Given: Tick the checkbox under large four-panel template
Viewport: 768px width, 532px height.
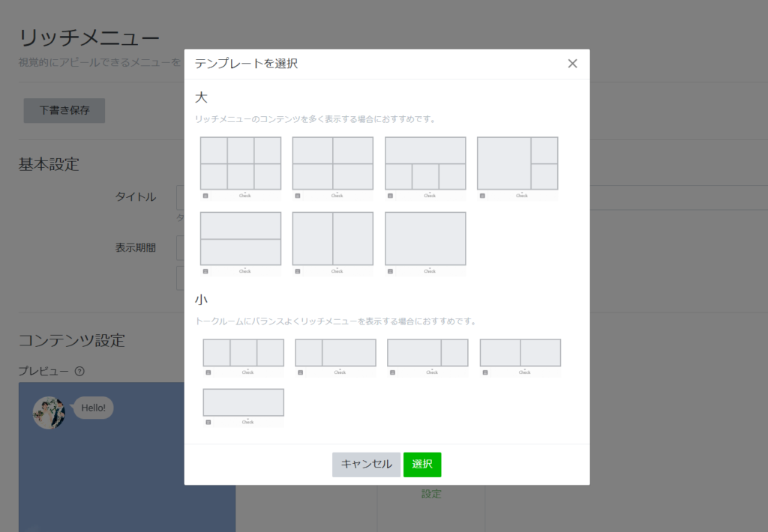Looking at the screenshot, I should 298,196.
